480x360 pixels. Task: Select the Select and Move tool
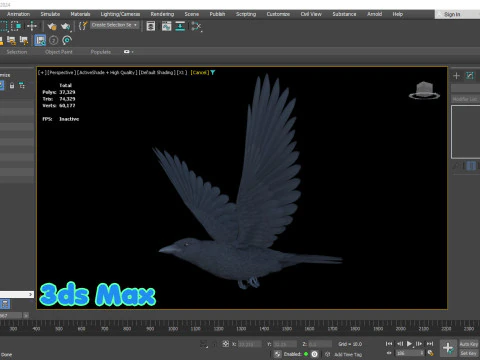(32, 26)
